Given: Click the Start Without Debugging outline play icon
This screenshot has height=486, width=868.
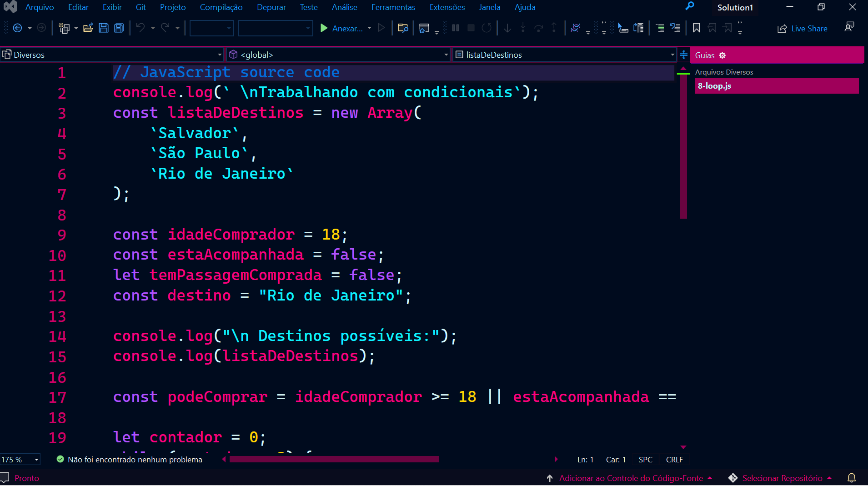Looking at the screenshot, I should (x=381, y=28).
